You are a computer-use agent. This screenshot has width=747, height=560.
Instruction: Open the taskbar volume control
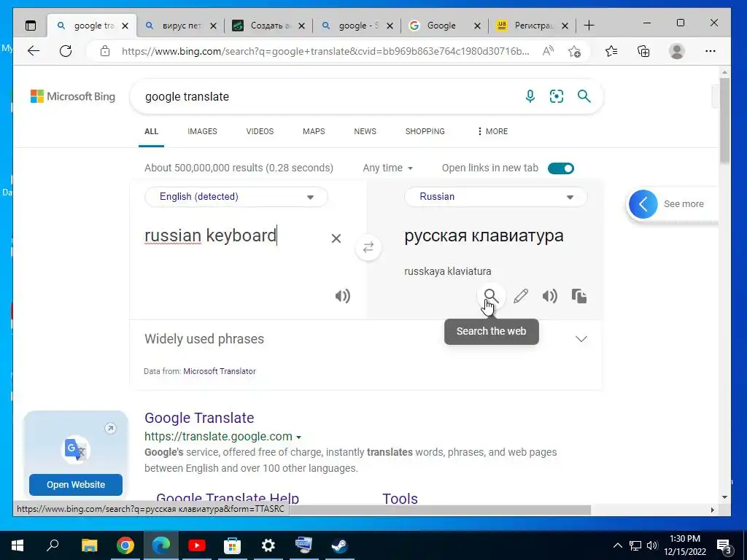click(x=652, y=545)
